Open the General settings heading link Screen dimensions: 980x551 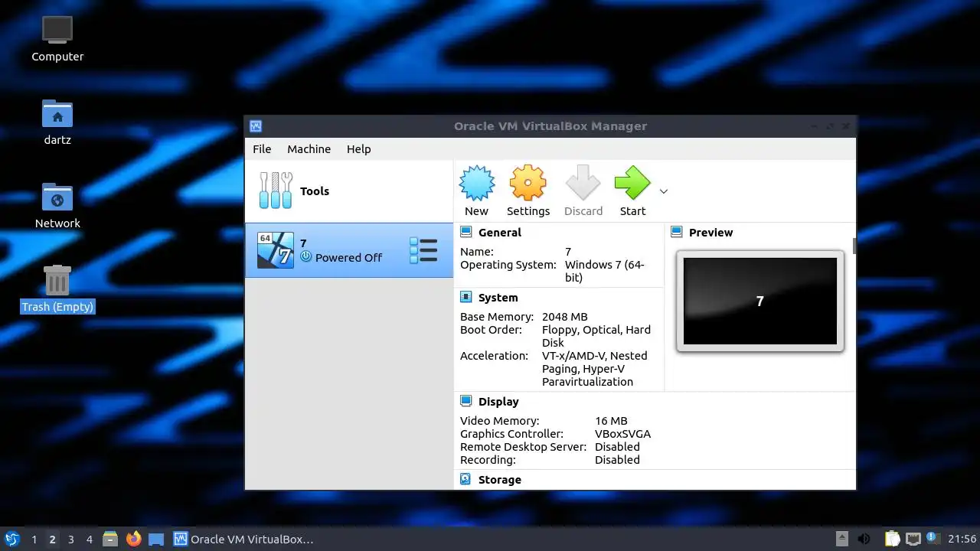click(x=500, y=233)
